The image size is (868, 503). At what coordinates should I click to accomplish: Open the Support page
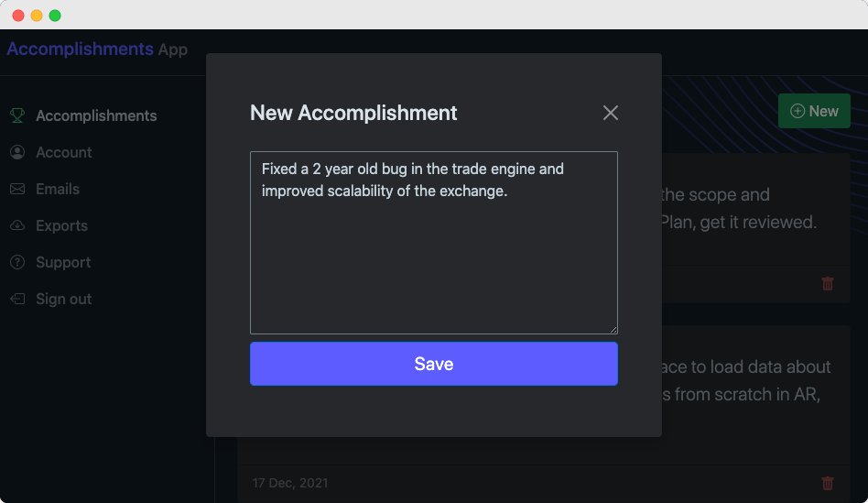tap(63, 262)
